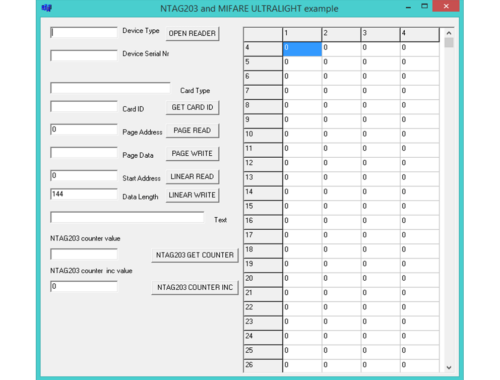This screenshot has height=380, width=500.
Task: Select column header 1 in grid
Action: tap(302, 34)
